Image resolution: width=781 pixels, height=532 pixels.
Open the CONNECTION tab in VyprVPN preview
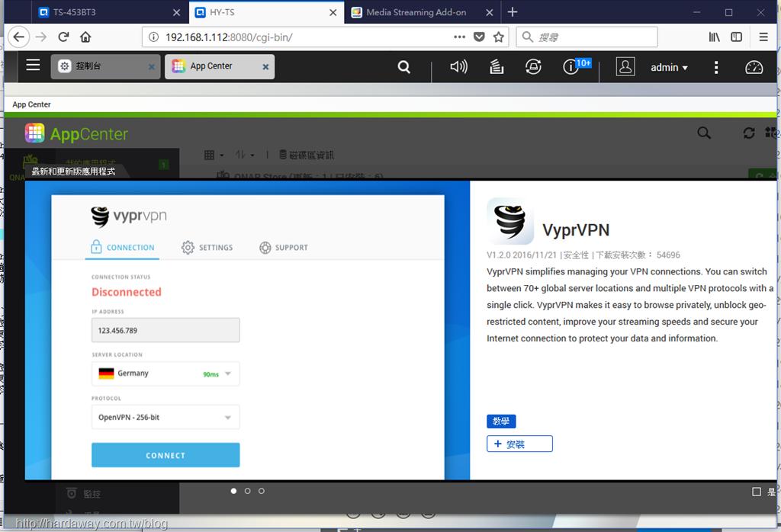[123, 248]
